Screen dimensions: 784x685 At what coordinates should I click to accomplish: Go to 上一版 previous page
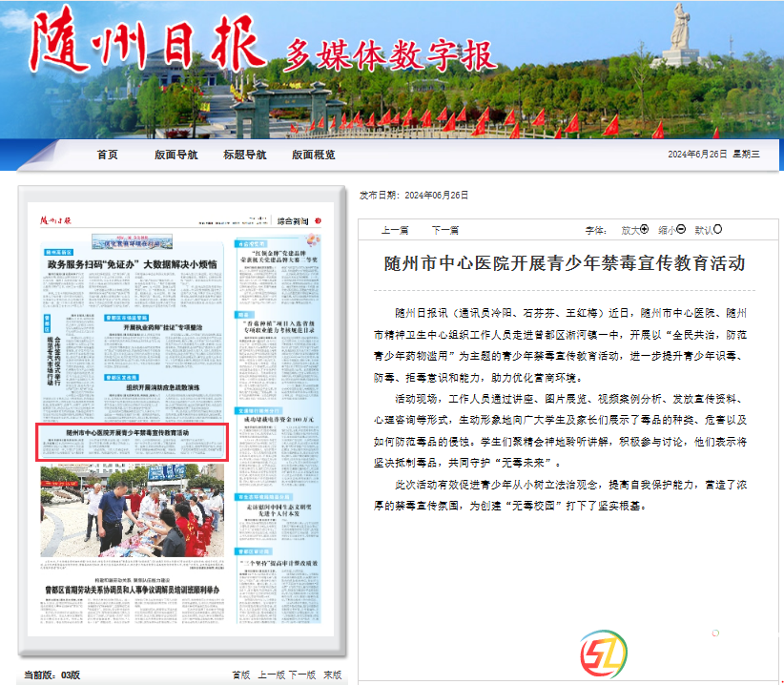[271, 675]
